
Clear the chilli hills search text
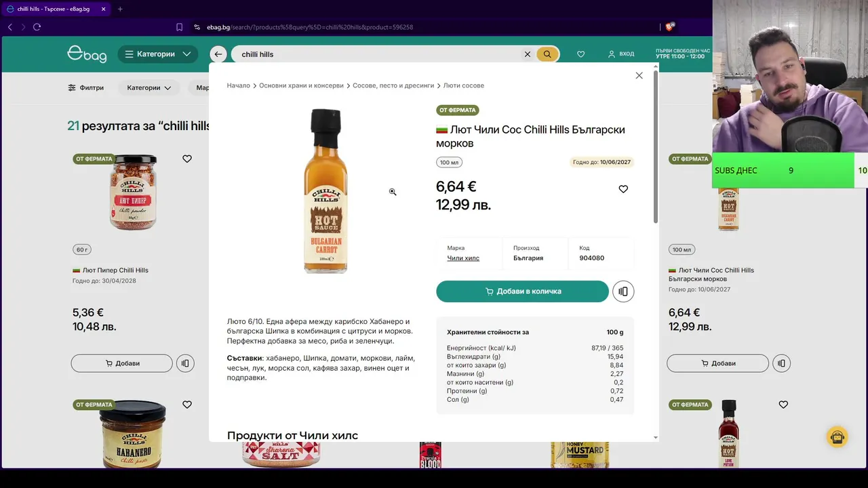pos(527,54)
